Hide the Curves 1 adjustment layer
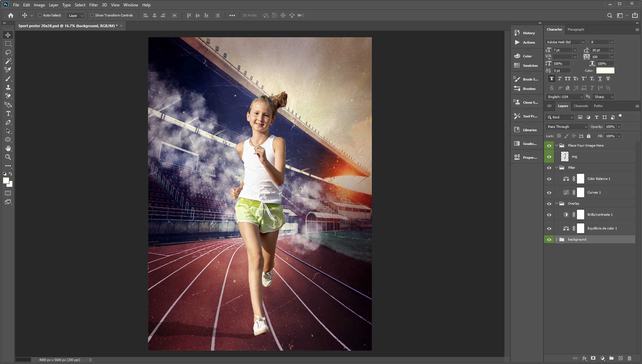The image size is (642, 364). click(x=549, y=192)
